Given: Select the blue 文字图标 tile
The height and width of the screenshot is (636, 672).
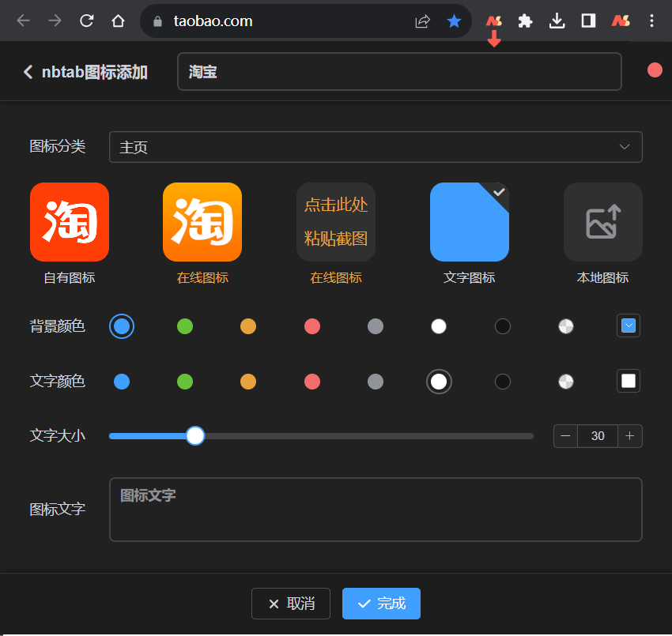Looking at the screenshot, I should coord(470,222).
